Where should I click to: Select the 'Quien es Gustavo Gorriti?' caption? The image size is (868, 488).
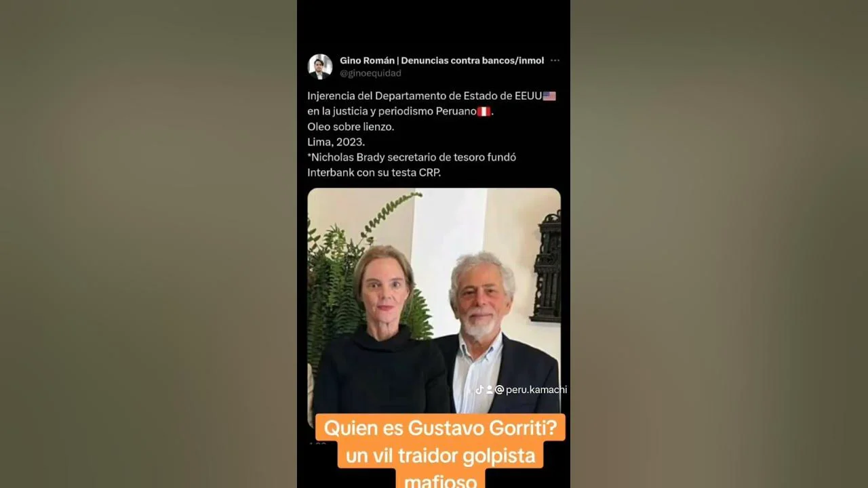[440, 428]
